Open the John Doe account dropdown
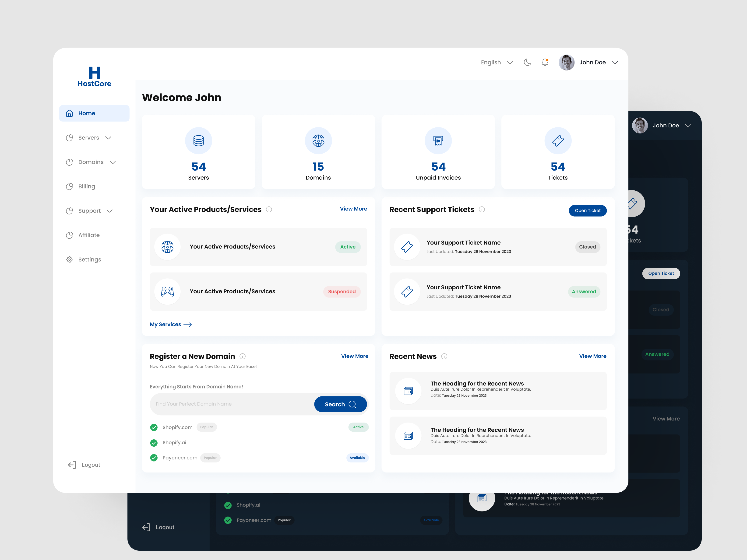This screenshot has height=560, width=747. [598, 63]
